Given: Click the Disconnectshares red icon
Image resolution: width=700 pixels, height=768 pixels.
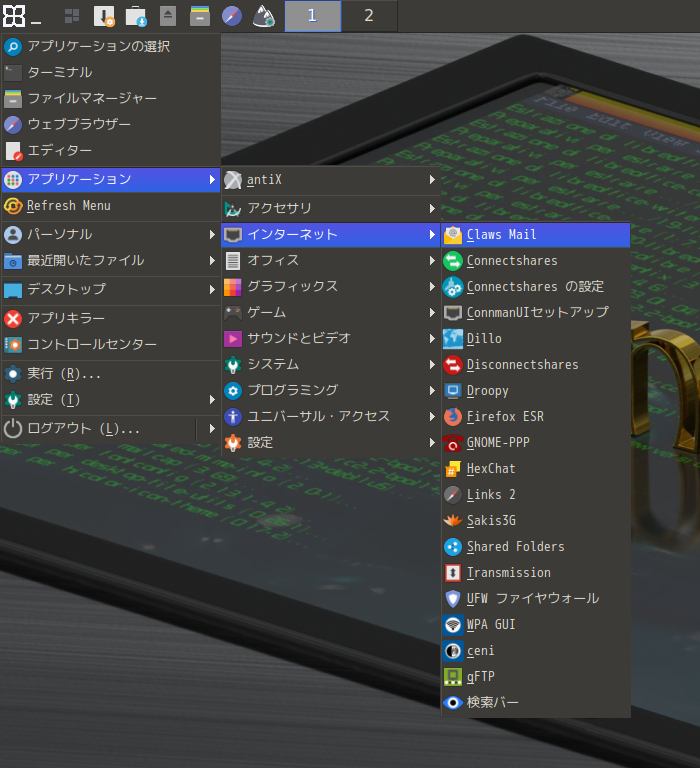Looking at the screenshot, I should pyautogui.click(x=453, y=364).
